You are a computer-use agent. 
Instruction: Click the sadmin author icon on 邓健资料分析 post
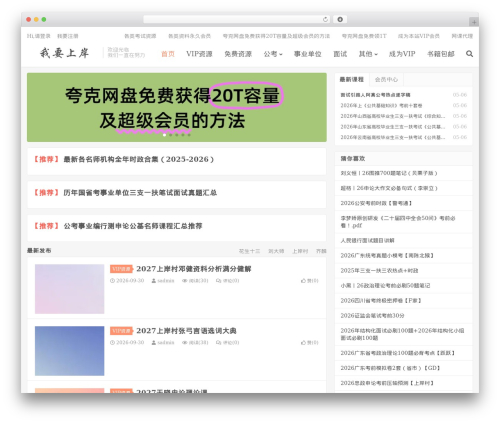coord(154,281)
